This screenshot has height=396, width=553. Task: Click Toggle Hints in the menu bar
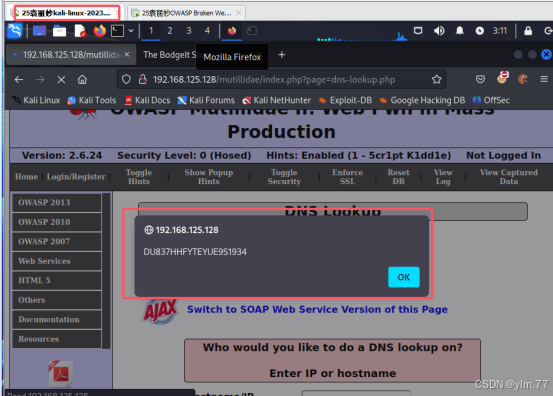coord(139,177)
